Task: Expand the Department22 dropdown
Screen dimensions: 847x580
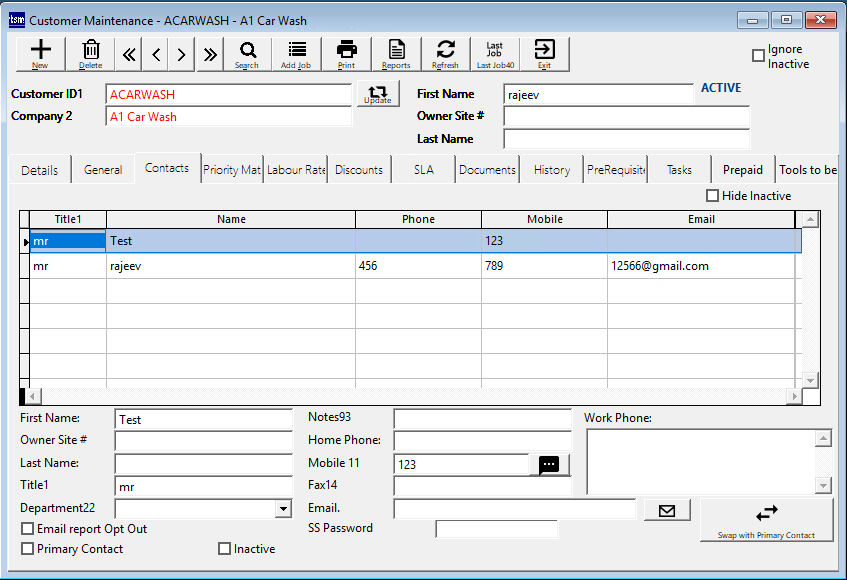Action: click(282, 509)
